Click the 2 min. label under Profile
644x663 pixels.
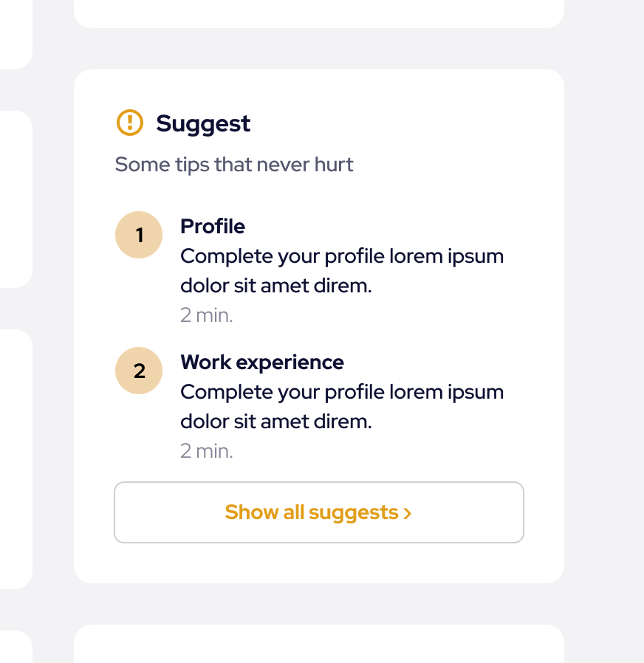pyautogui.click(x=206, y=315)
